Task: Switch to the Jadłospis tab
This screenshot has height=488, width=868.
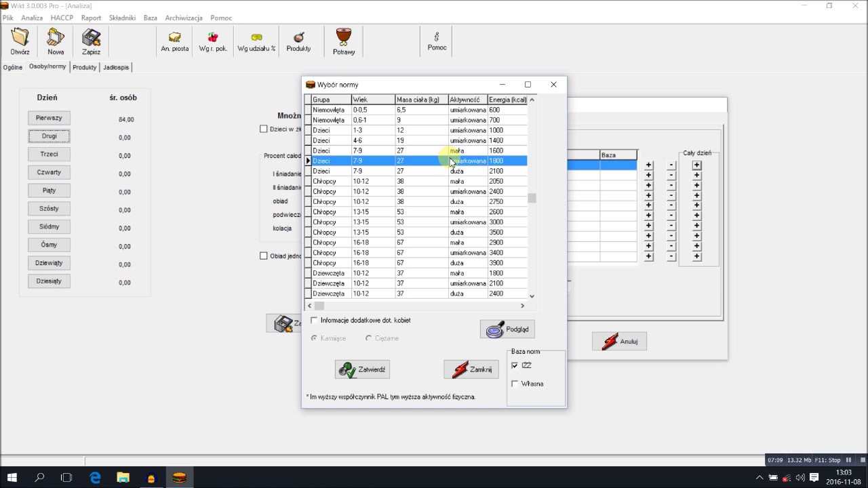Action: point(116,67)
